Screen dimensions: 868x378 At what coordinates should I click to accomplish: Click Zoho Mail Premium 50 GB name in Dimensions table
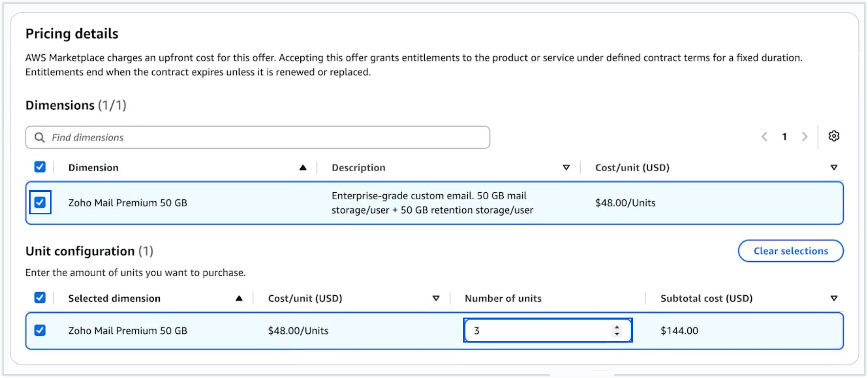(x=128, y=203)
